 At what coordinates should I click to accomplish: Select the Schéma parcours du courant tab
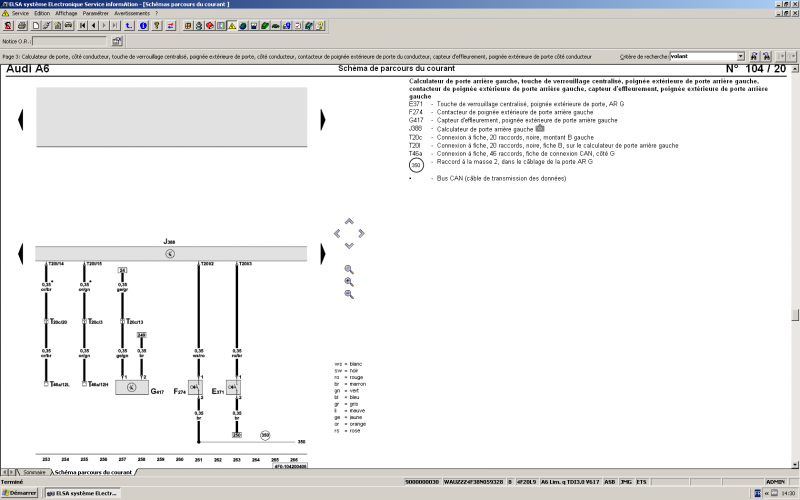click(x=93, y=472)
